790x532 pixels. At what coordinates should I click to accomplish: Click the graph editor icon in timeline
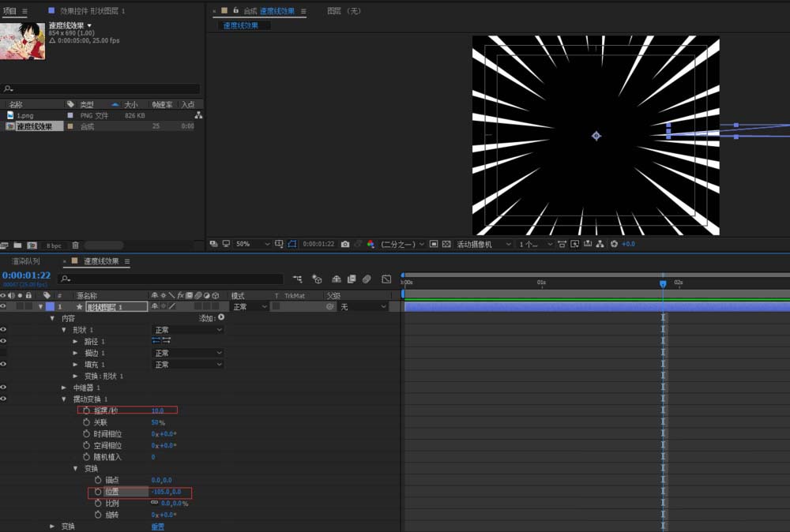[x=386, y=279]
